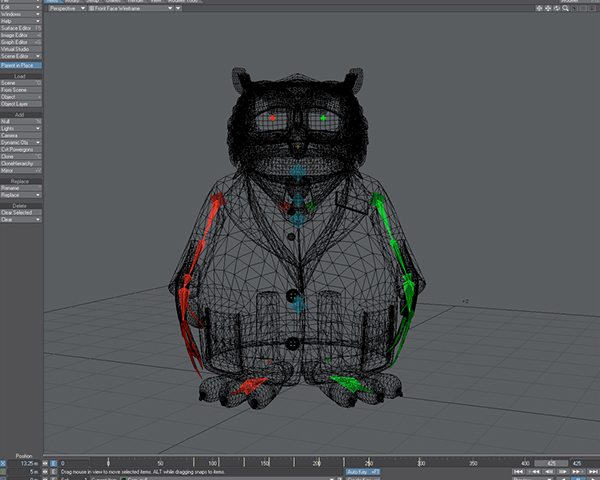The width and height of the screenshot is (600, 480).
Task: Toggle the X axis lock button
Action: [x=3, y=463]
